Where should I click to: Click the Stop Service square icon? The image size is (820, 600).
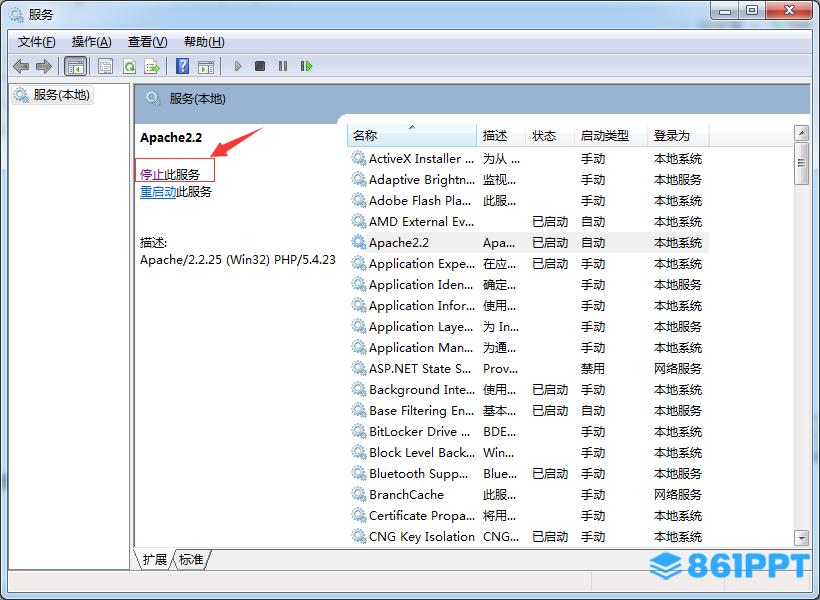tap(260, 66)
